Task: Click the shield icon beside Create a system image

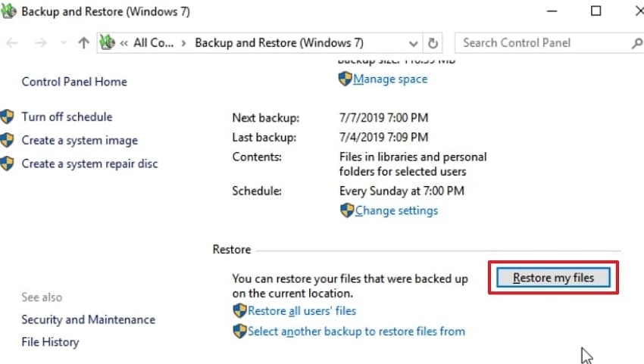Action: 8,140
